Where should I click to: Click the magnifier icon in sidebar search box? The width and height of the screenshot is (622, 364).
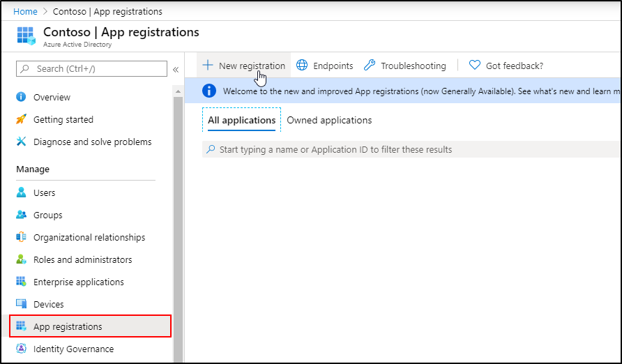[24, 68]
